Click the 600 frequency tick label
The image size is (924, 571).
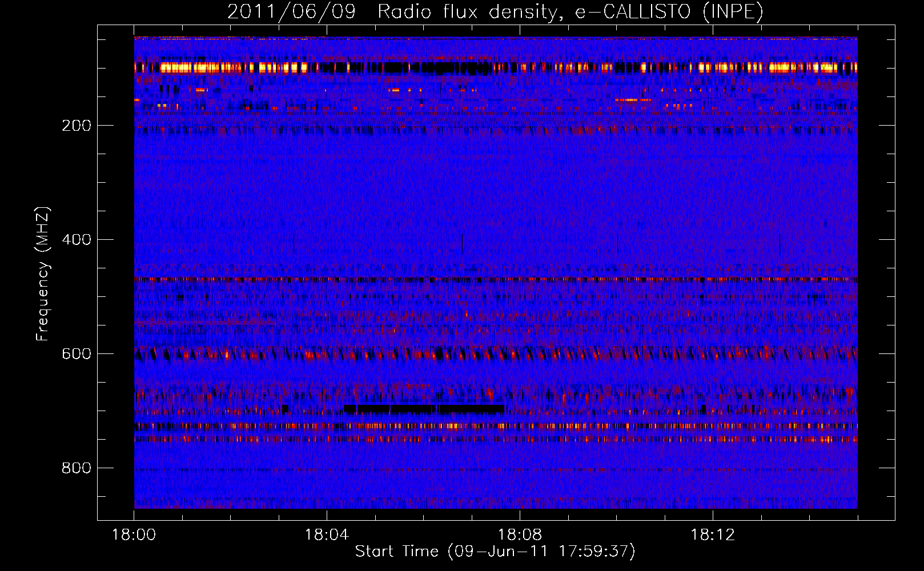[77, 353]
